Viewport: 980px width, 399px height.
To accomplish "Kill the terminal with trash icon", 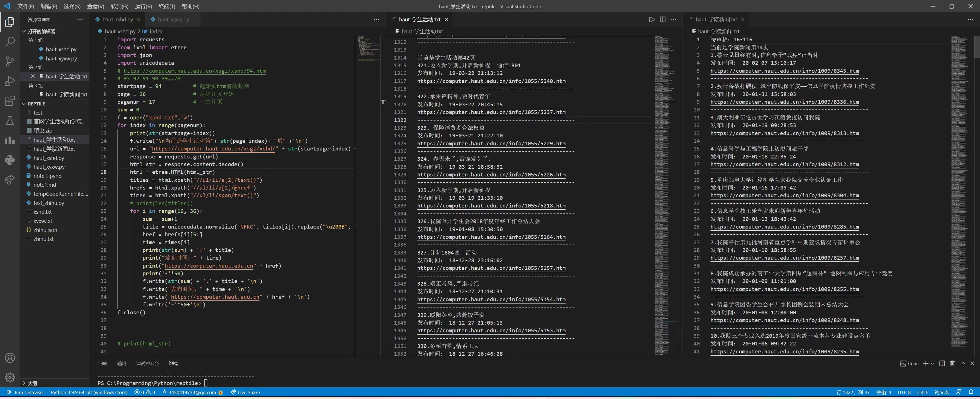I will pyautogui.click(x=953, y=363).
